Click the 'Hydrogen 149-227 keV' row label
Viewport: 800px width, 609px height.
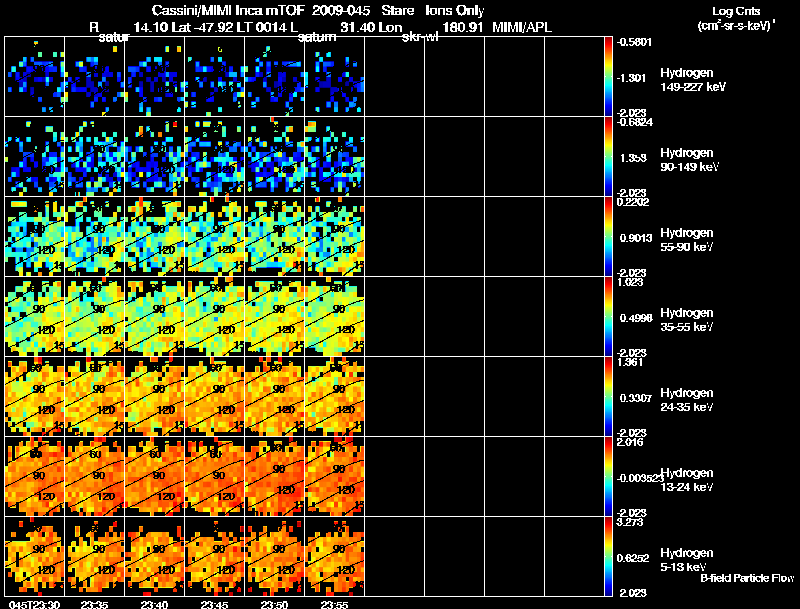pos(692,80)
